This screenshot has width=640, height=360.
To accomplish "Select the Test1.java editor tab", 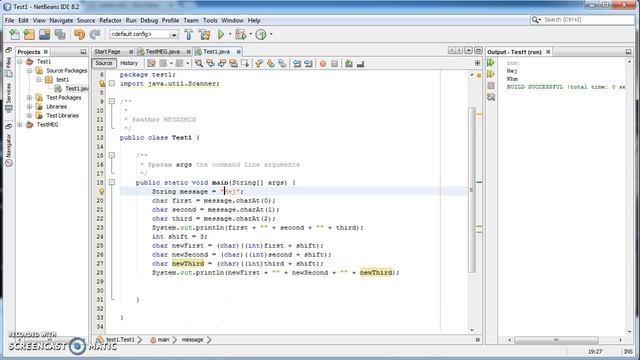I will point(216,52).
